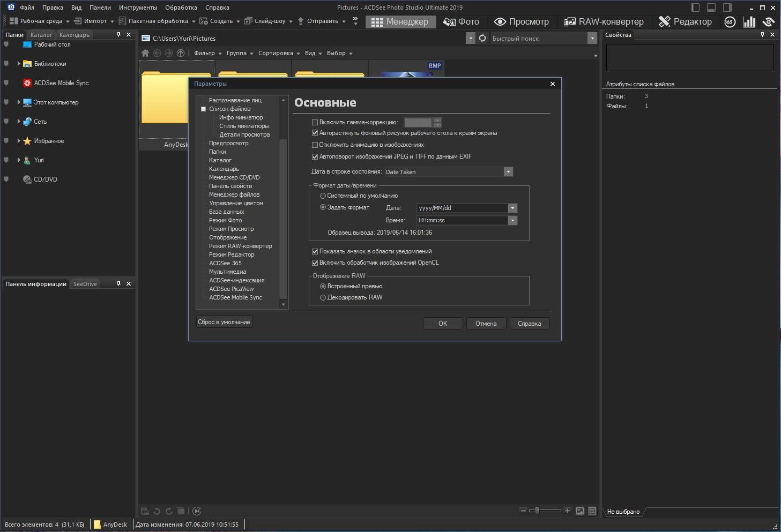Navigate back with the left arrow icon
Screen dimensions: 781x532
[x=157, y=53]
